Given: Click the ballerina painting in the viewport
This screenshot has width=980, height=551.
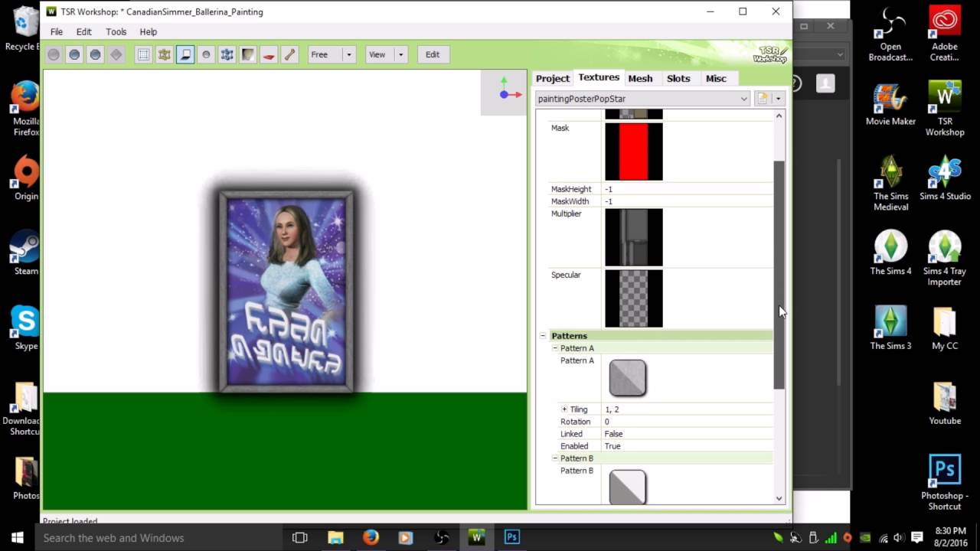Looking at the screenshot, I should [286, 292].
